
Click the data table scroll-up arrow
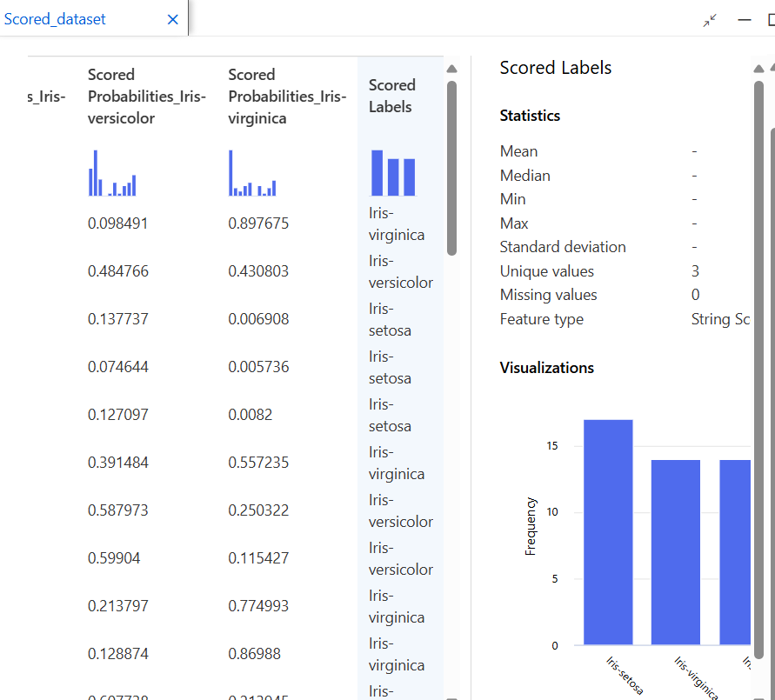[451, 69]
